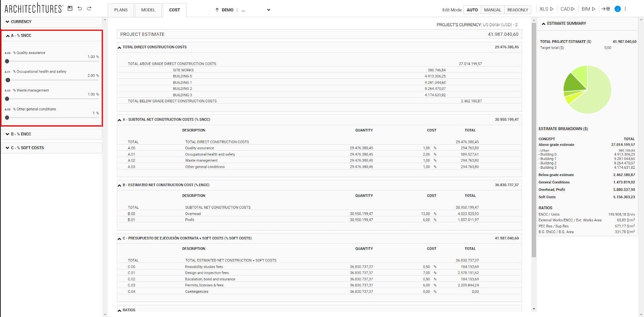The width and height of the screenshot is (644, 317).
Task: Export the project to BIM
Action: [588, 9]
